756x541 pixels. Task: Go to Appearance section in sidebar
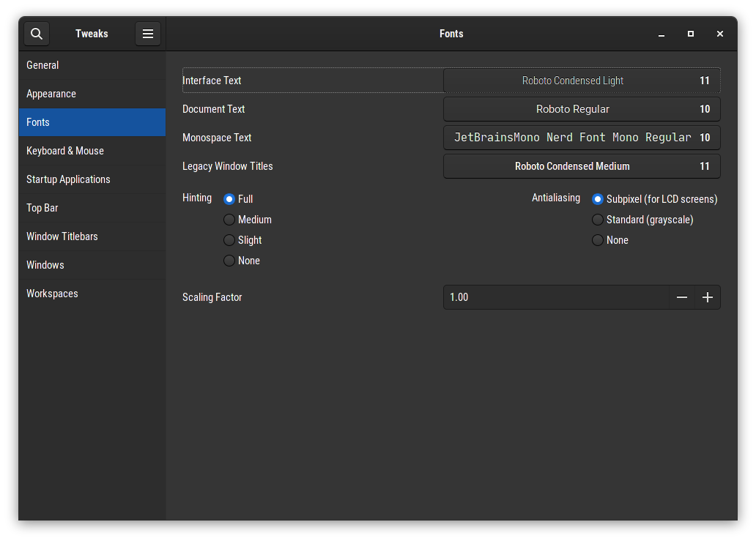pos(51,94)
